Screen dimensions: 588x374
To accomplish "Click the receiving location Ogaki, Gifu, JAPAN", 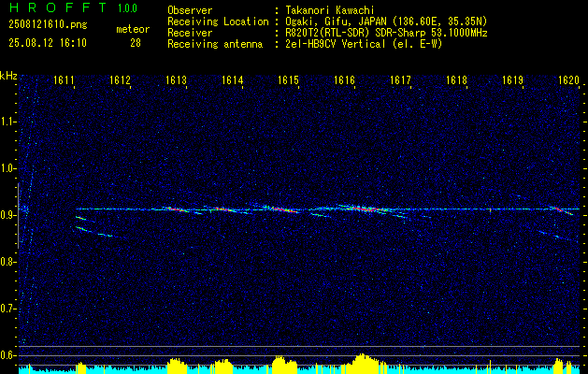I will click(x=336, y=22).
